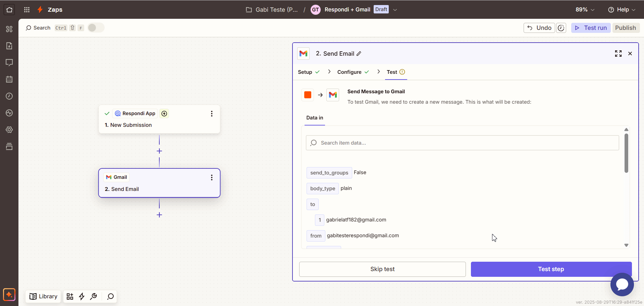The width and height of the screenshot is (644, 306).
Task: Click the send_to_groups field label
Action: pos(329,173)
